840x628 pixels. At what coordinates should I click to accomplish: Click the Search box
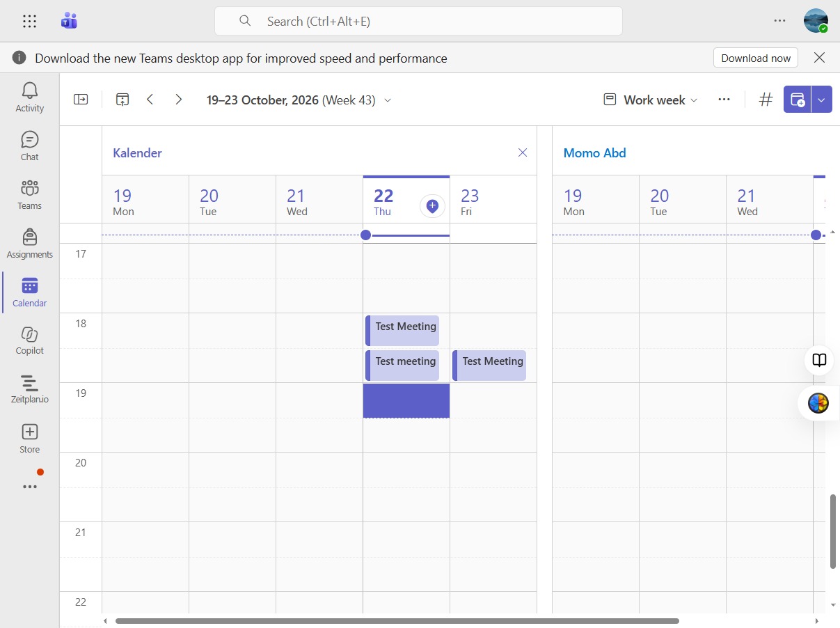tap(418, 21)
